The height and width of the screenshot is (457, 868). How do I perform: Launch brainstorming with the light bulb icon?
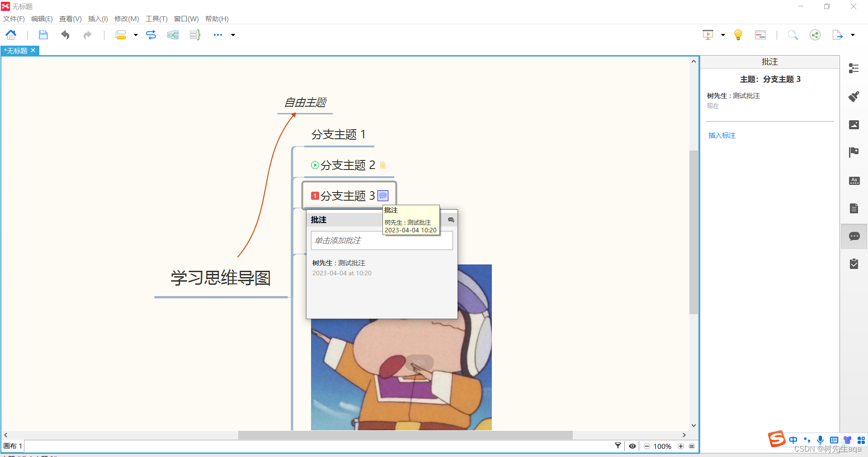tap(738, 35)
